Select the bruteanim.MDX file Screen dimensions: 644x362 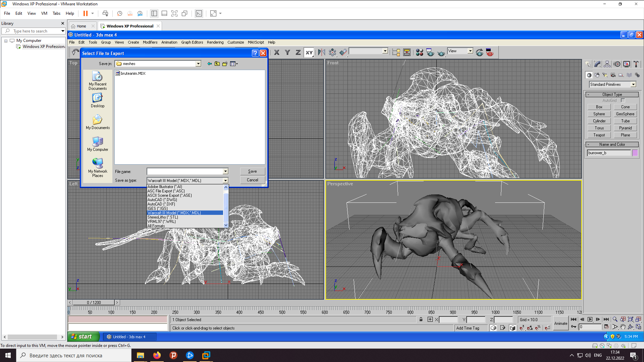[130, 73]
